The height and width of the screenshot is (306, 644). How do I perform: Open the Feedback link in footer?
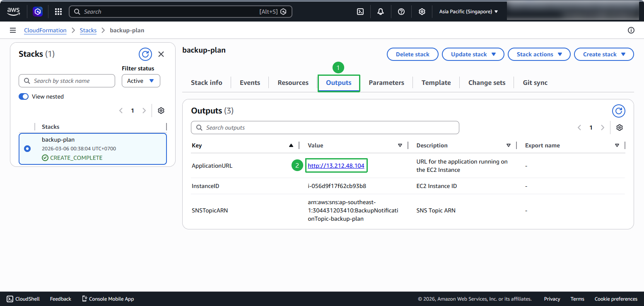60,299
